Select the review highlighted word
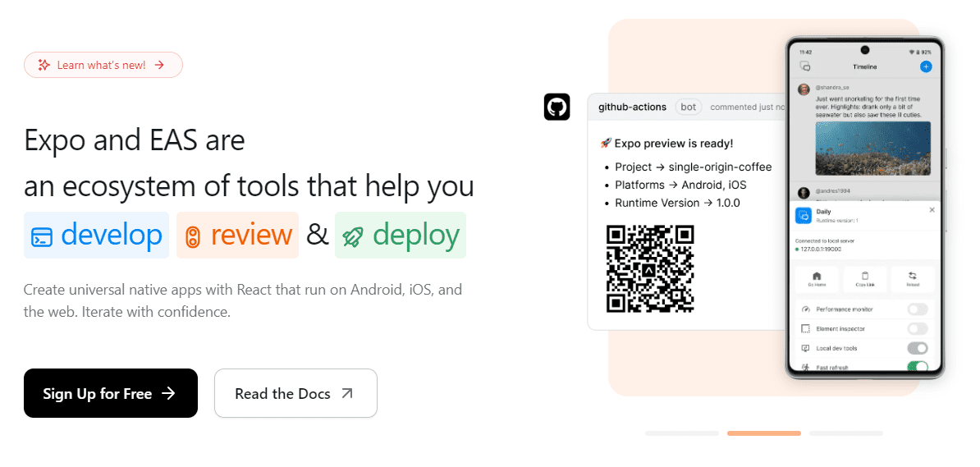Image resolution: width=980 pixels, height=467 pixels. 237,235
